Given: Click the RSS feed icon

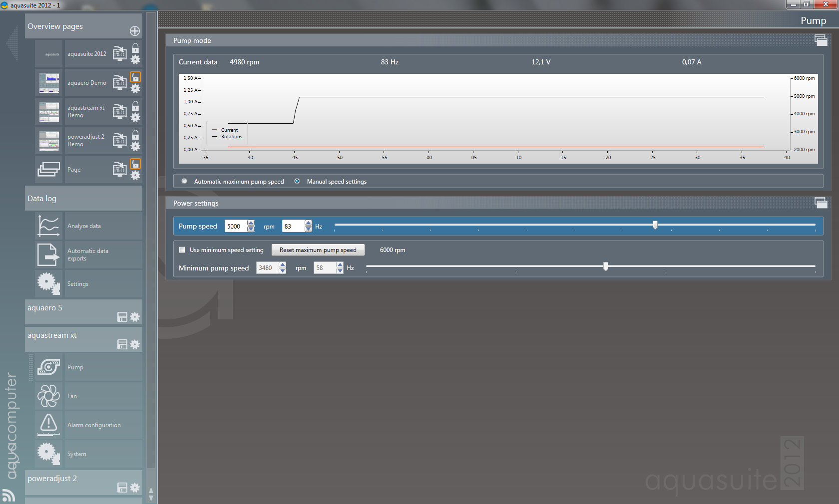Looking at the screenshot, I should (x=8, y=495).
